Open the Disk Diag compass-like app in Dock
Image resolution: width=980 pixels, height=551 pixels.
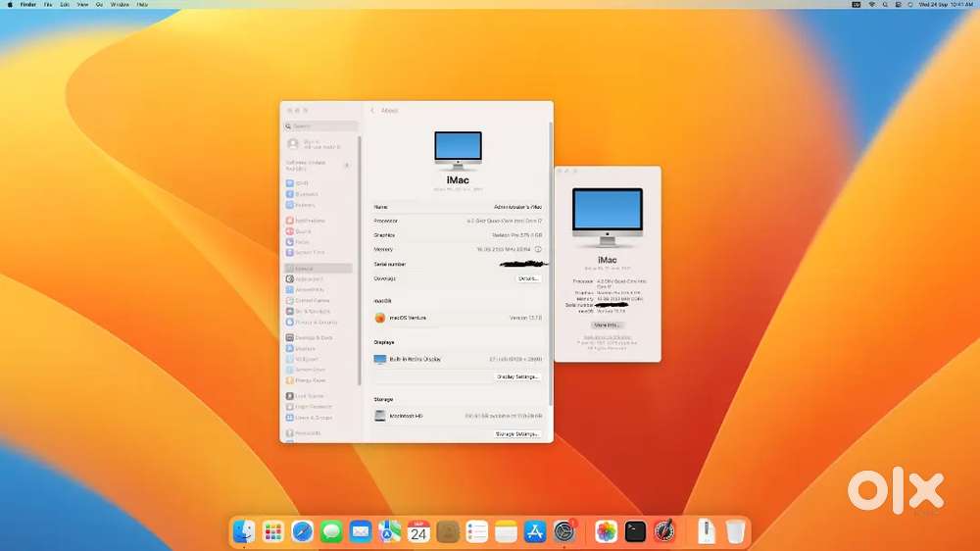[664, 531]
